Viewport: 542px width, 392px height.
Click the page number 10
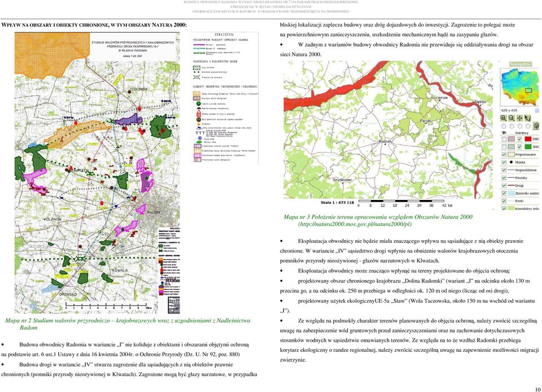538,389
